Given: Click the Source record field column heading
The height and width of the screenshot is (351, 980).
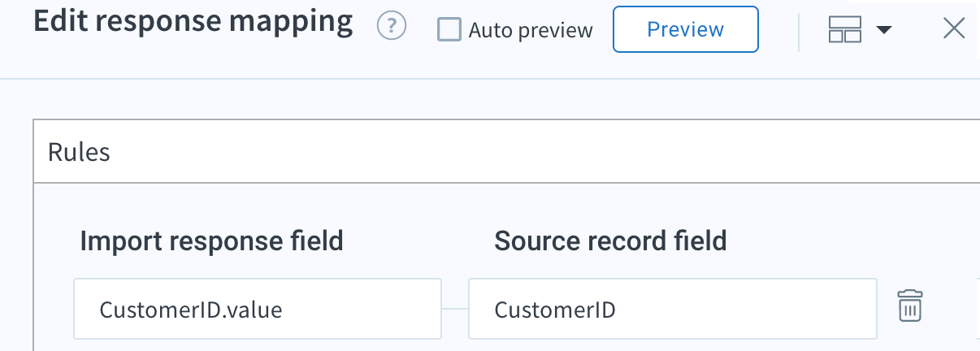Looking at the screenshot, I should tap(610, 240).
